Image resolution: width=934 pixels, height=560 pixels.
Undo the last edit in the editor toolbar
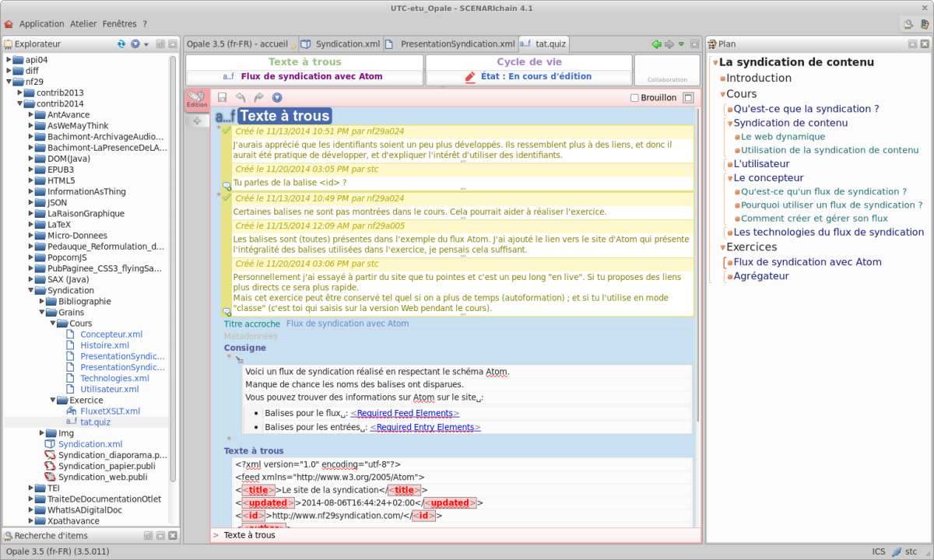coord(241,98)
